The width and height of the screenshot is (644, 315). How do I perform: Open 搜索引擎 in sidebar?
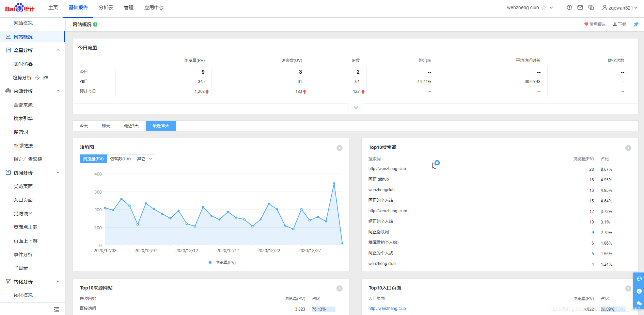[23, 118]
